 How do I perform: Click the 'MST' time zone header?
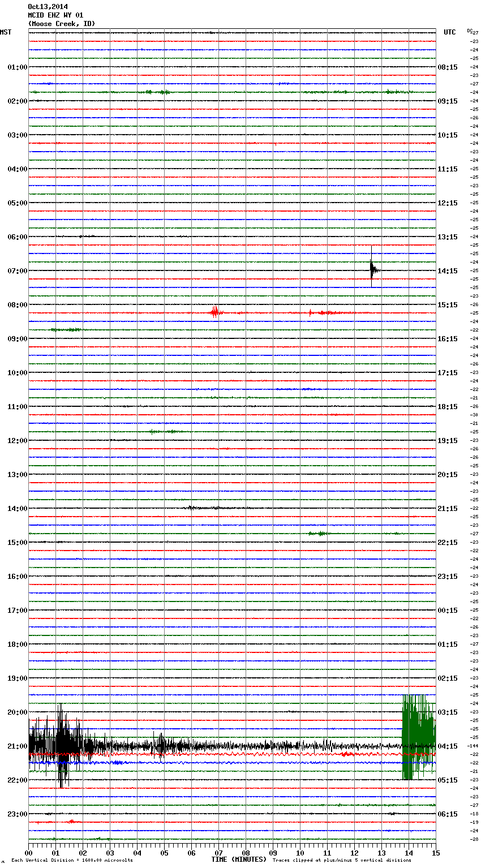pos(6,32)
